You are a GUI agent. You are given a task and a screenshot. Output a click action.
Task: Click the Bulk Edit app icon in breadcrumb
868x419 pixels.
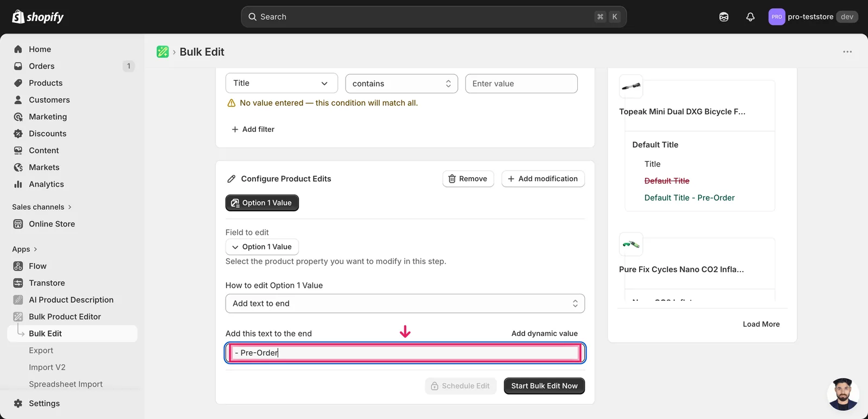(163, 51)
